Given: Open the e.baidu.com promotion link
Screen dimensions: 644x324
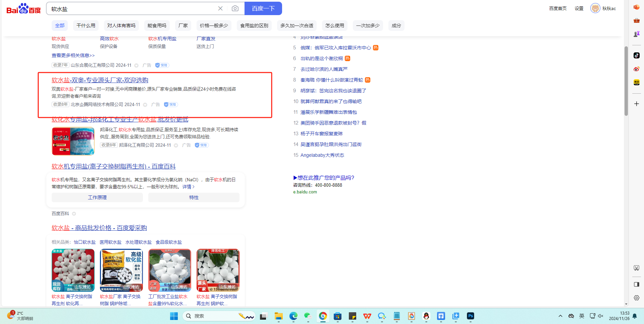Looking at the screenshot, I should tap(305, 192).
